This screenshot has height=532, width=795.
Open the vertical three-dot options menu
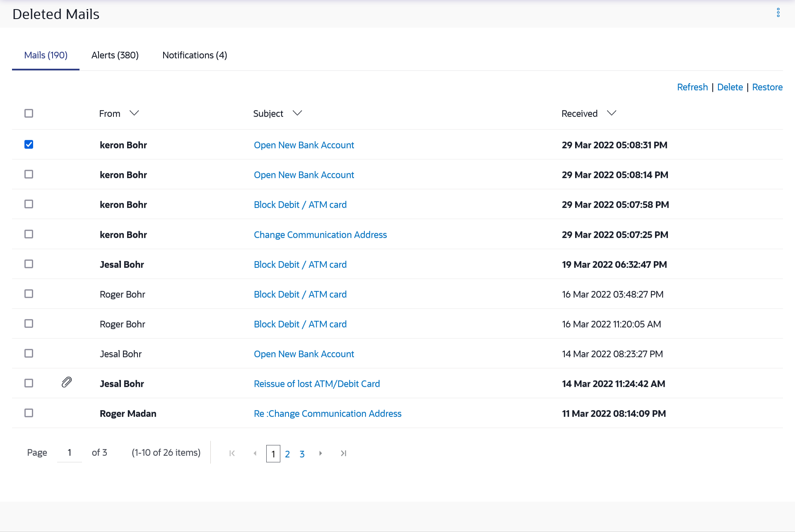pos(778,13)
